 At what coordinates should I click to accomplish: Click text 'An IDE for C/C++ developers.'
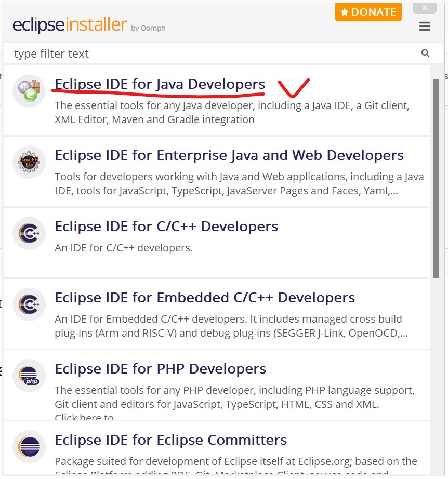tap(124, 248)
